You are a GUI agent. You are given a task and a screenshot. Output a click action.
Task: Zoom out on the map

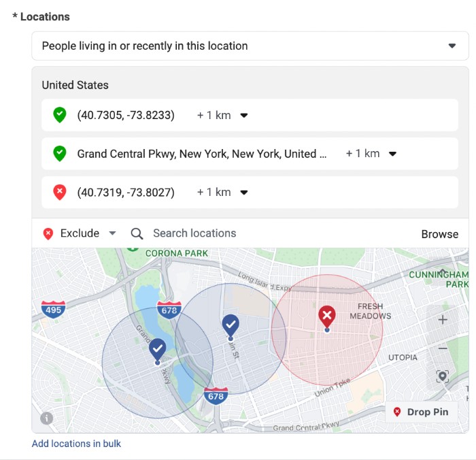[x=443, y=348]
